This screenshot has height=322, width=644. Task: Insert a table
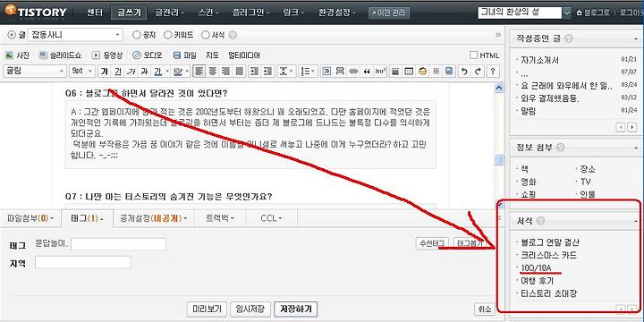[x=409, y=71]
